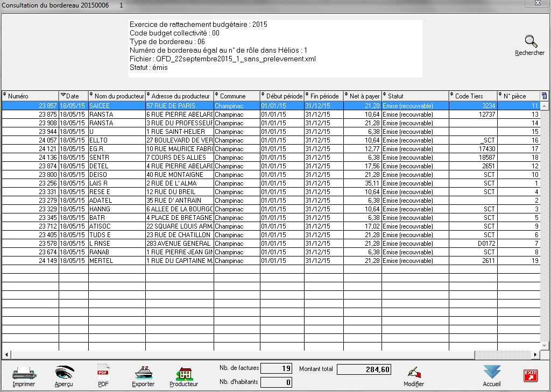Select the row for producer MERTEL
551x392 pixels.
[116, 261]
